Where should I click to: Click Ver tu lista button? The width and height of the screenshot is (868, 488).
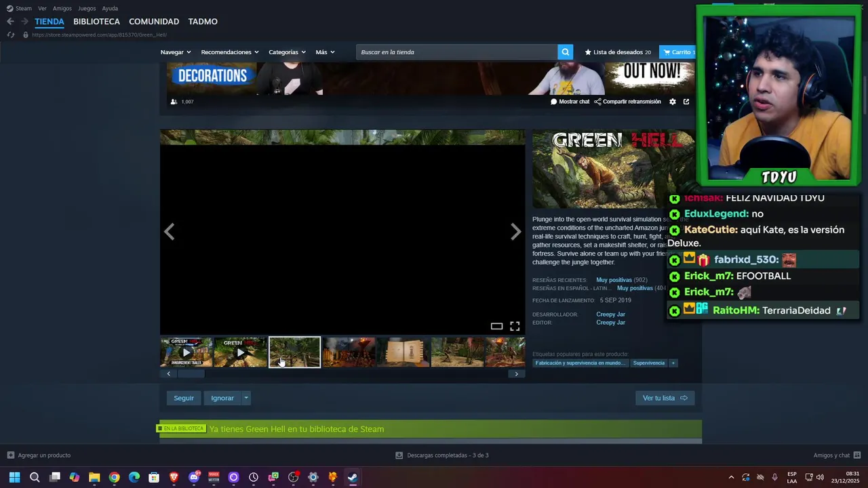click(665, 398)
